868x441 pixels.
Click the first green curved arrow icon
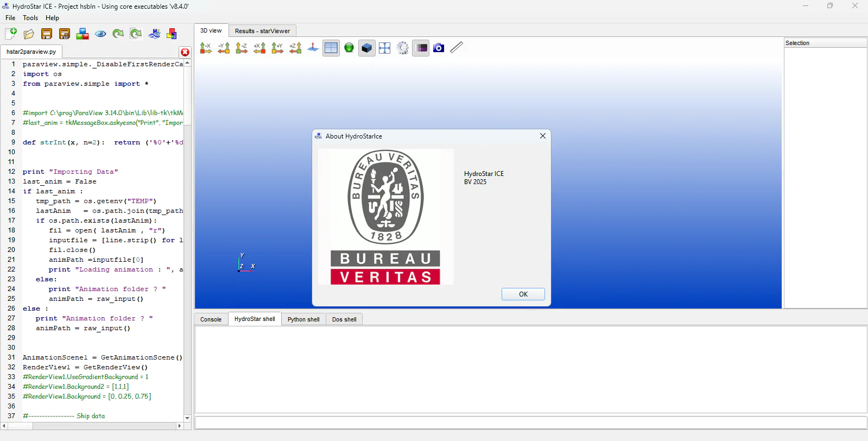[x=118, y=34]
